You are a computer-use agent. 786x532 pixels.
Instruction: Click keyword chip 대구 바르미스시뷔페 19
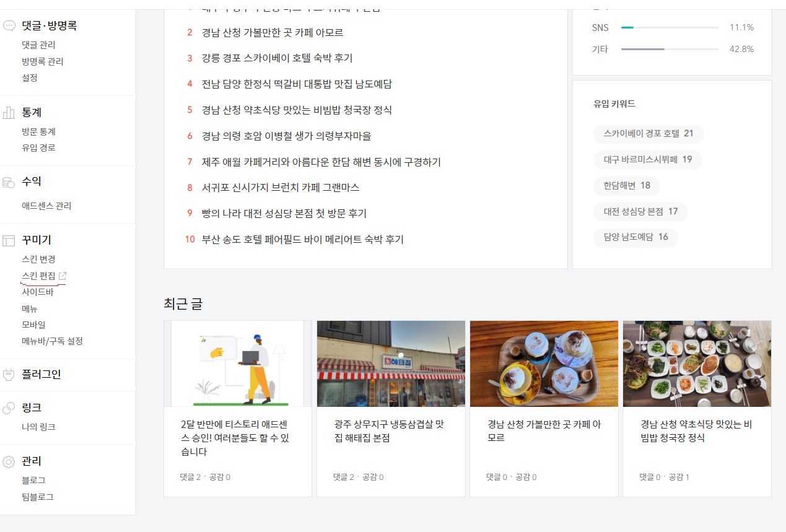(x=648, y=160)
